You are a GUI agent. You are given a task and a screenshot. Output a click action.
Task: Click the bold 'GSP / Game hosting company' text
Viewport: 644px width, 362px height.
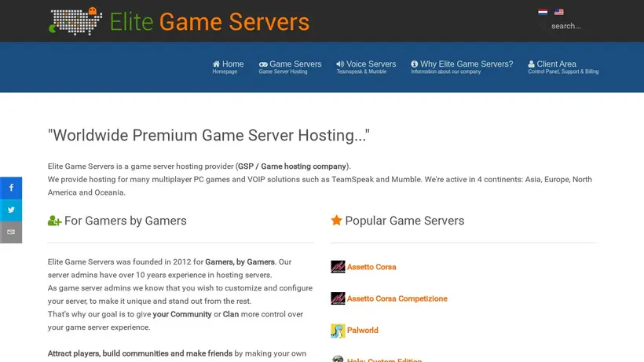[292, 166]
